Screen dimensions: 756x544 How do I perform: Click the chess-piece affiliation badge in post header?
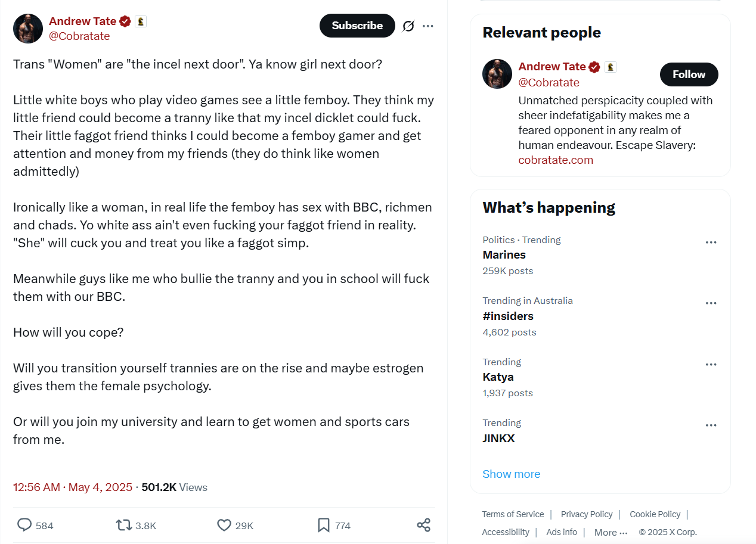(x=141, y=21)
